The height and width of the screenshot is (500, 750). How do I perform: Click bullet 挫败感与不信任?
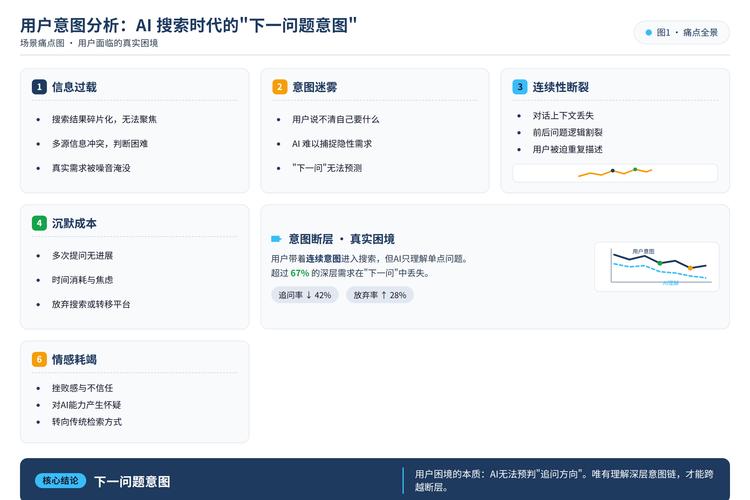(x=82, y=388)
